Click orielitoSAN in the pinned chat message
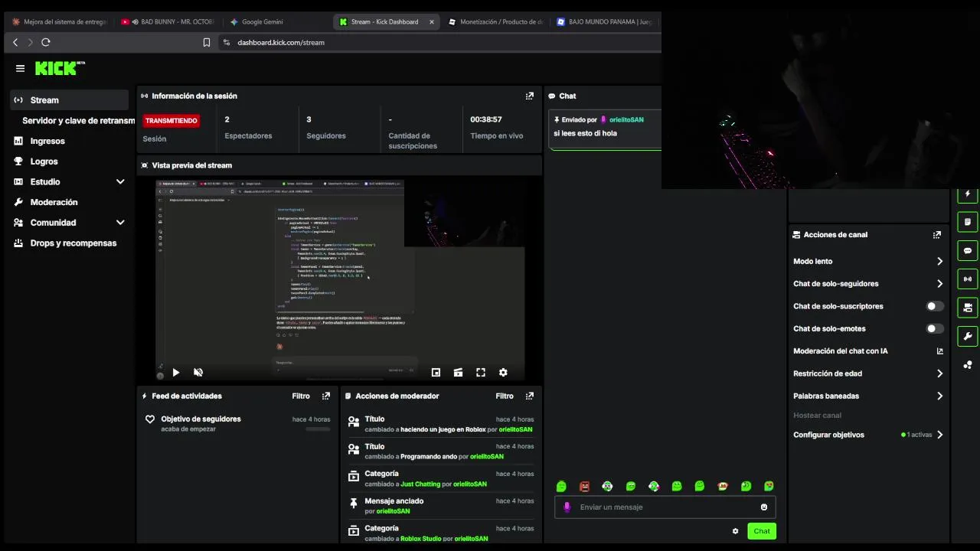 click(x=626, y=120)
